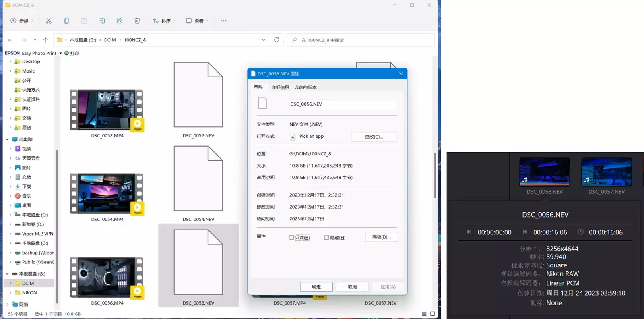Open the New item dropdown
644x319 pixels.
[x=22, y=21]
